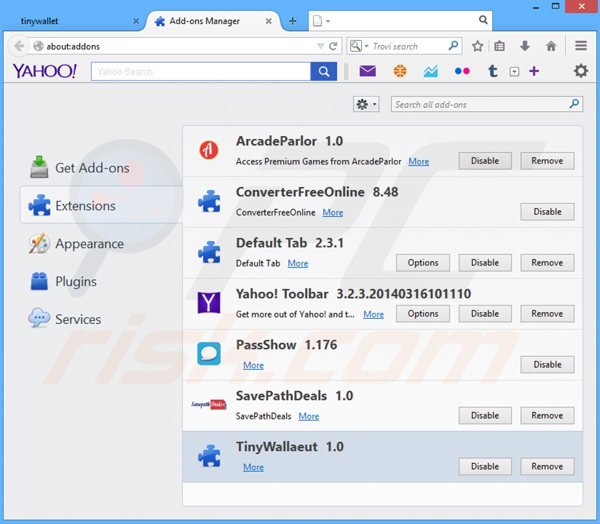Open the Get Add-ons section
Viewport: 600px width, 524px height.
[x=80, y=168]
